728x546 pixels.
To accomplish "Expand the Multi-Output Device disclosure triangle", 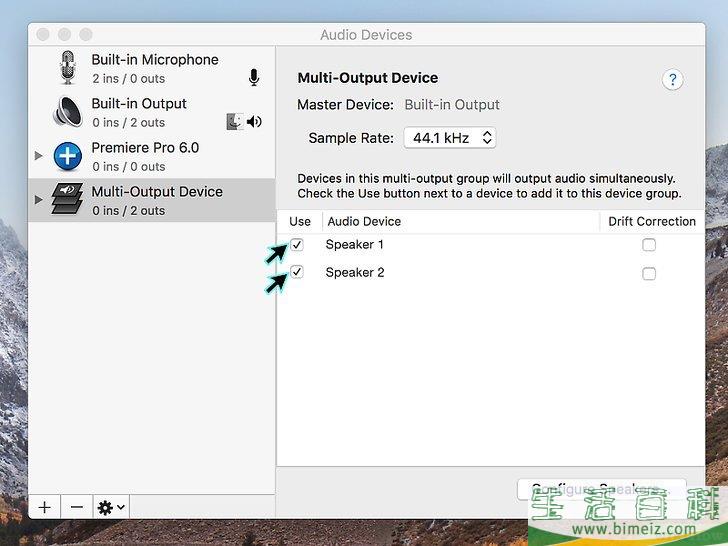I will pyautogui.click(x=39, y=200).
